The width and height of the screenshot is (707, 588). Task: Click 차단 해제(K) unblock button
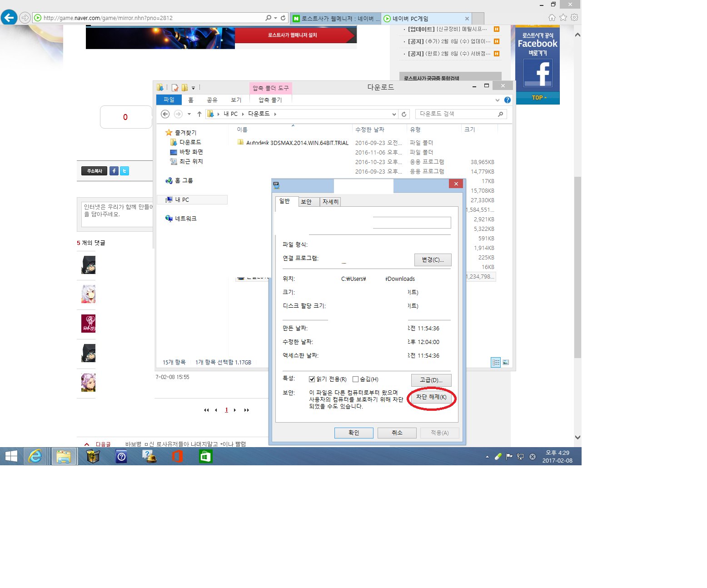pos(432,397)
